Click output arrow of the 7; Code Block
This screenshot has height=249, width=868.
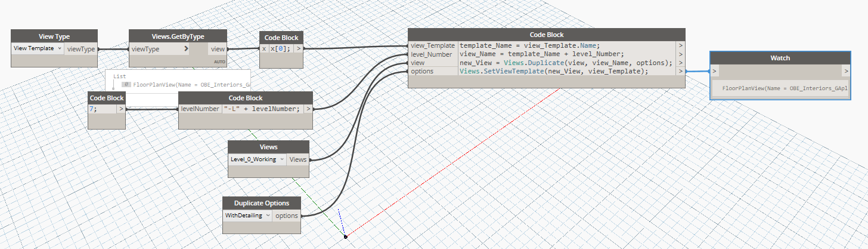click(x=121, y=109)
